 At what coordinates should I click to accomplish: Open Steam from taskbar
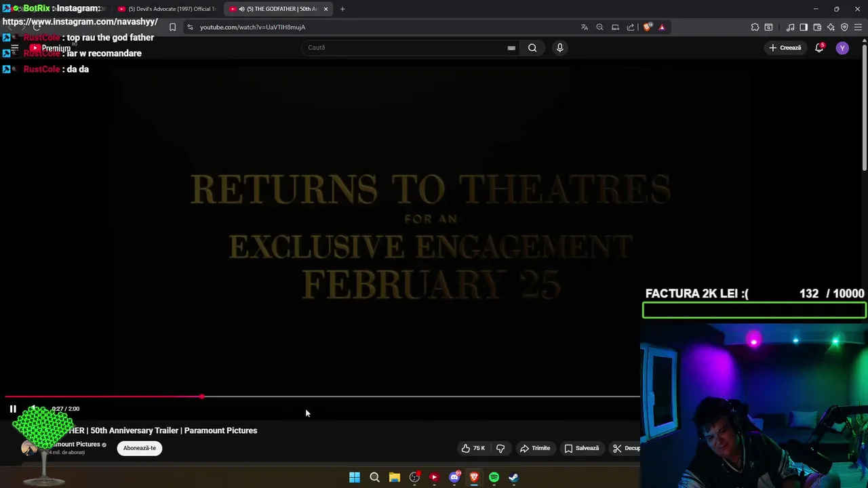tap(513, 477)
